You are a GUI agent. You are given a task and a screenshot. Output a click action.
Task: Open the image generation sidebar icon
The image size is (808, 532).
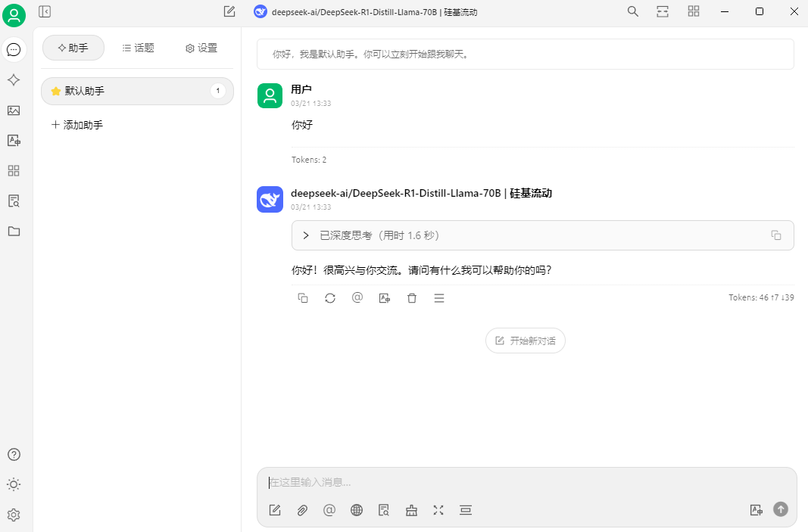point(14,110)
